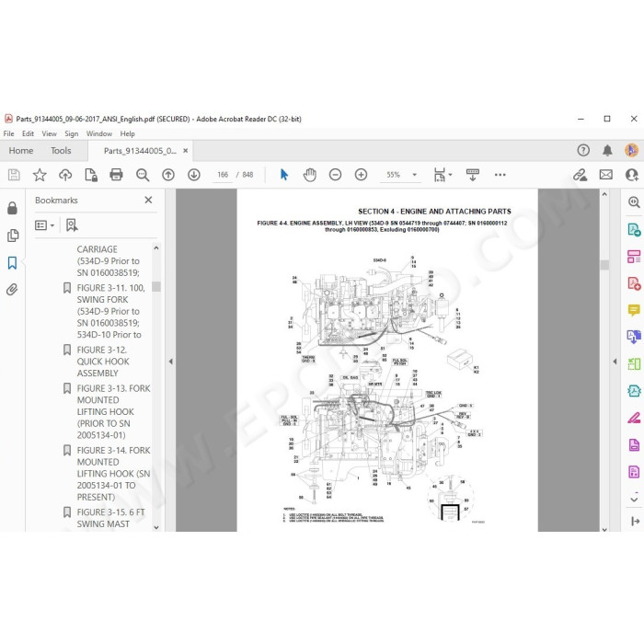Open the protected file conversion icon
The image size is (644, 644).
pyautogui.click(x=91, y=175)
